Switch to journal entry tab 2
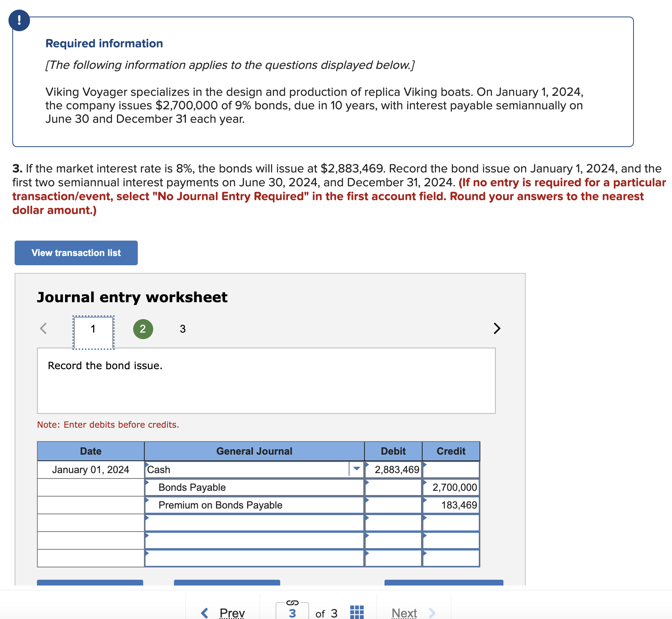This screenshot has height=619, width=672. tap(143, 329)
